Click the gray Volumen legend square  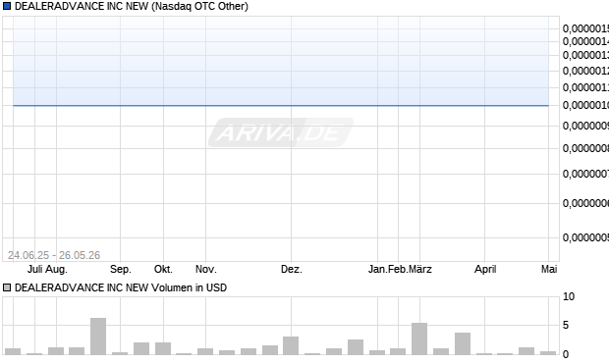[x=7, y=287]
